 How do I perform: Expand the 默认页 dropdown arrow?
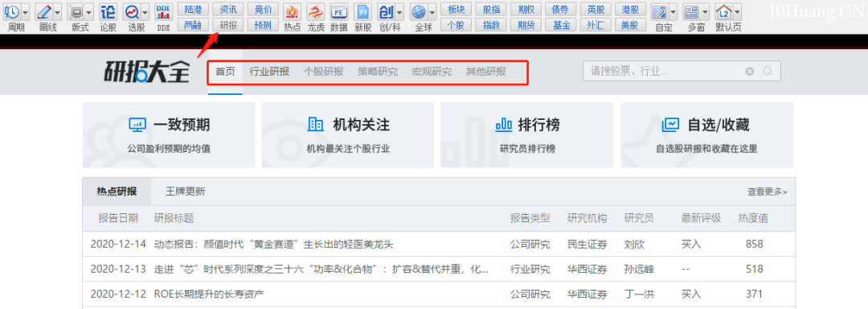737,11
